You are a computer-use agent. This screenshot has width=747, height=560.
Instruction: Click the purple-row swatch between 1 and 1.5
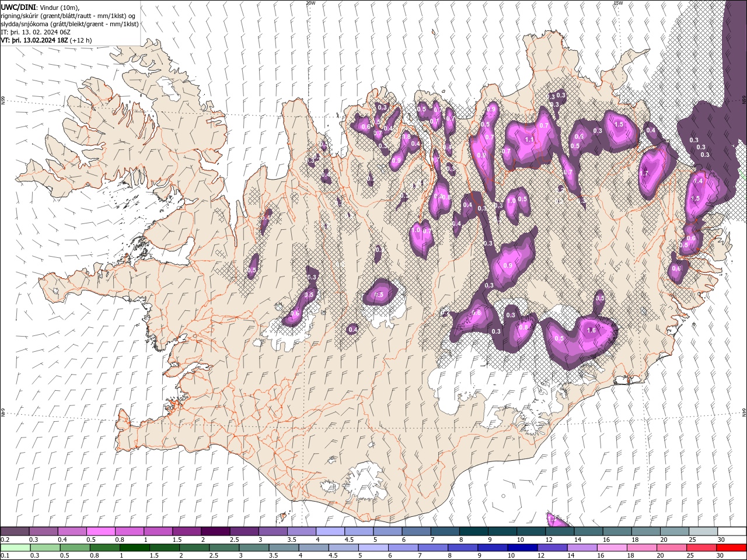(158, 531)
